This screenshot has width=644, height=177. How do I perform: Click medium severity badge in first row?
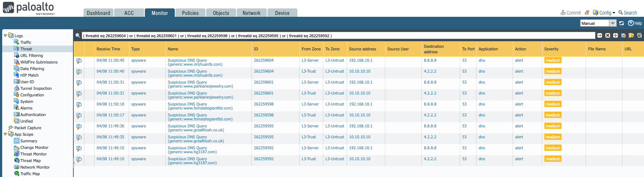[553, 60]
